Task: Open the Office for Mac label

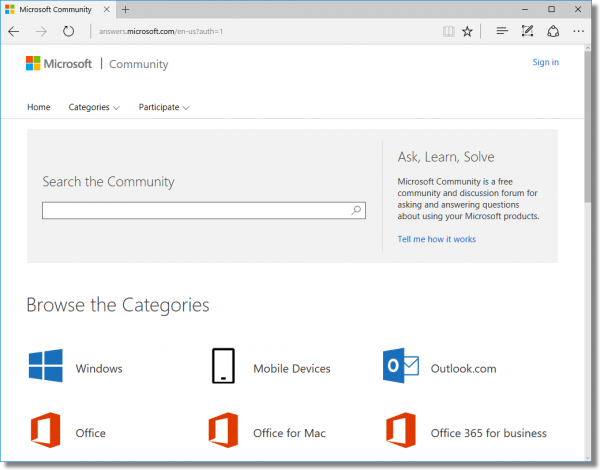Action: 289,433
